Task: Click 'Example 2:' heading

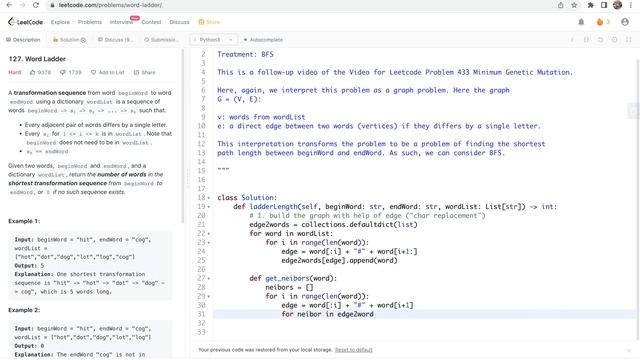Action: point(24,310)
